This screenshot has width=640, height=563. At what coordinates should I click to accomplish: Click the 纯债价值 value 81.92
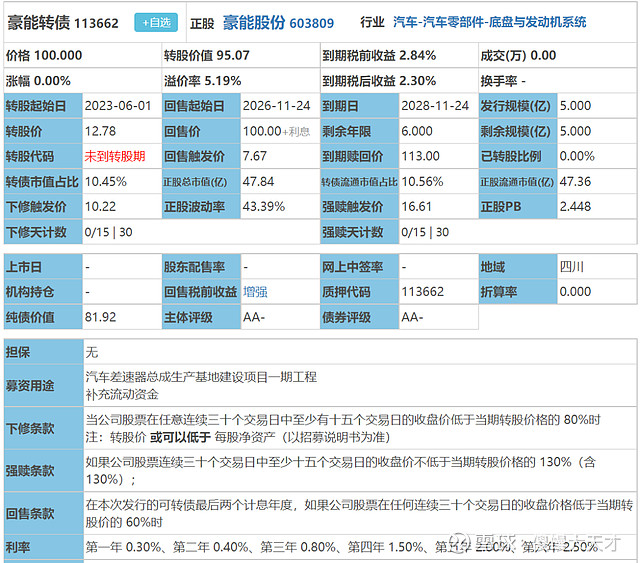pos(100,317)
